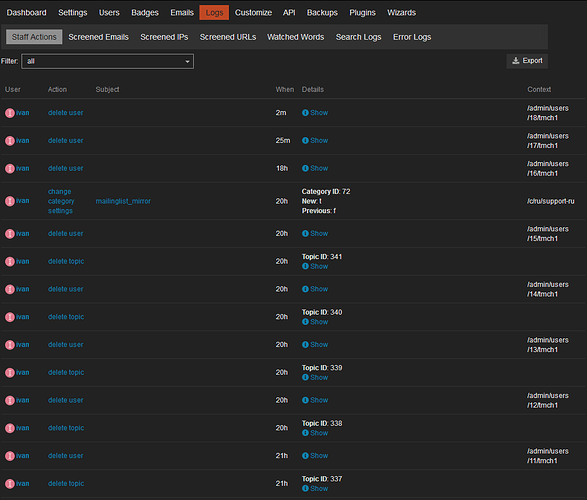Click ivan's avatar in the Topic ID 337 row

pos(10,484)
